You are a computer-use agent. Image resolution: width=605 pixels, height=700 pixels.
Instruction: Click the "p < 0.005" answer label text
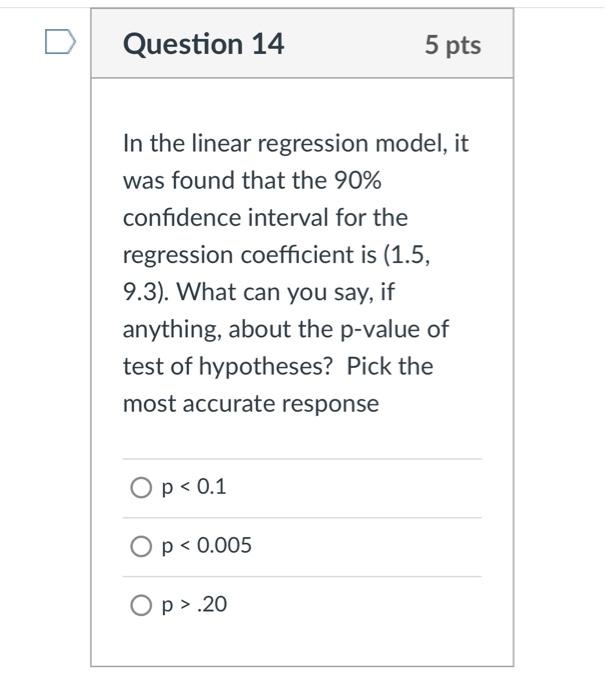(x=207, y=546)
